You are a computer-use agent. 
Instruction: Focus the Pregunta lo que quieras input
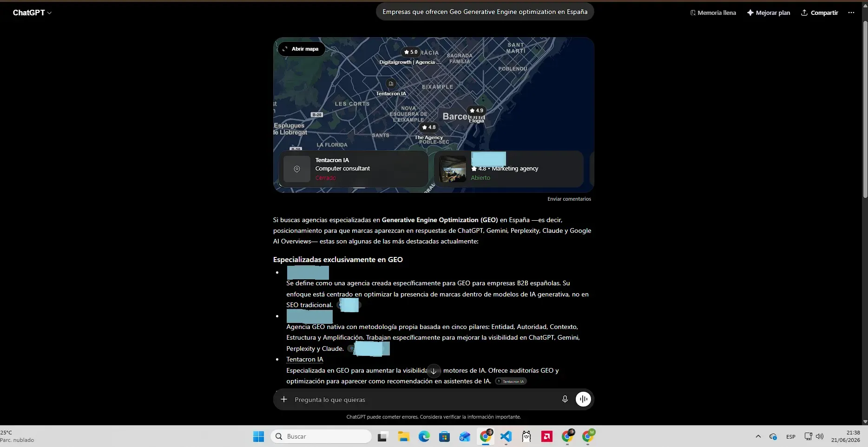pos(423,400)
